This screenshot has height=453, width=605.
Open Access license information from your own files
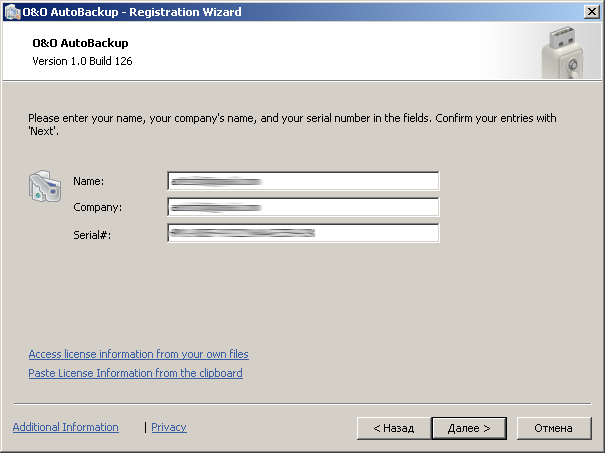coord(138,354)
